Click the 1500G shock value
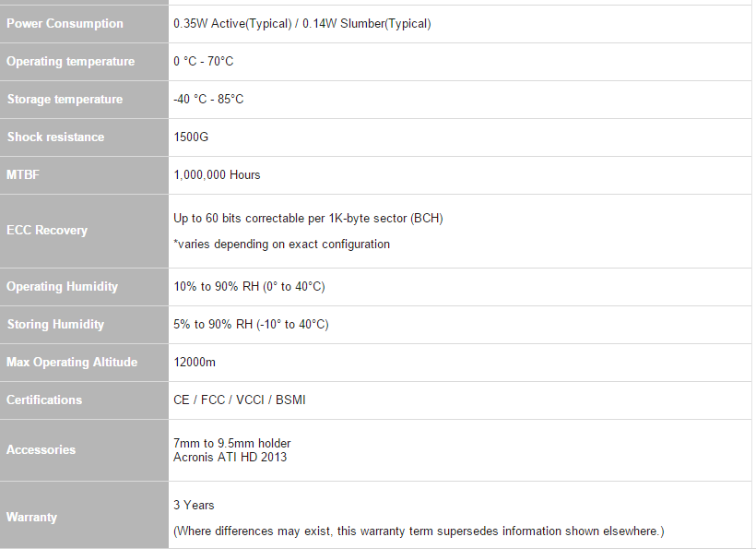 pos(191,137)
